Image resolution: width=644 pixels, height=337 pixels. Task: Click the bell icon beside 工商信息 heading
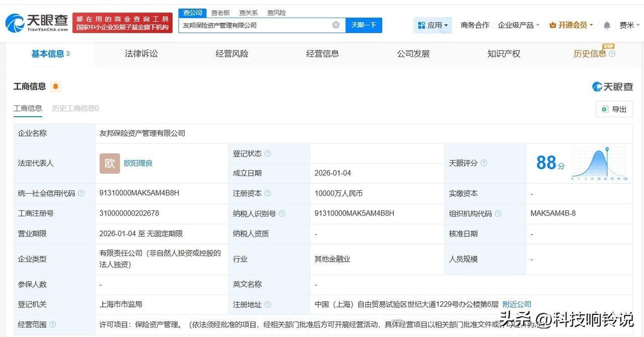pyautogui.click(x=55, y=86)
